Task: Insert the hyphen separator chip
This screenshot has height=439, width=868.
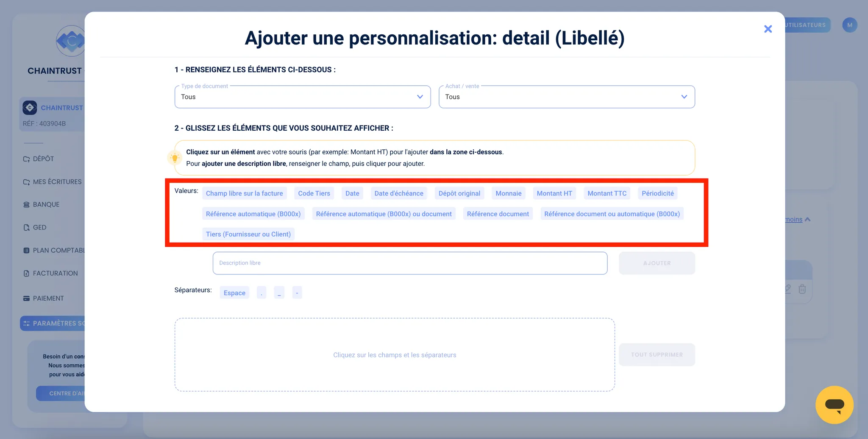Action: coord(297,293)
